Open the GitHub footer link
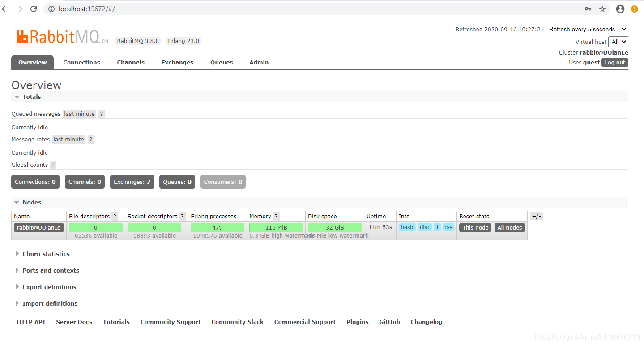Viewport: 644px width, 345px height. tap(390, 322)
